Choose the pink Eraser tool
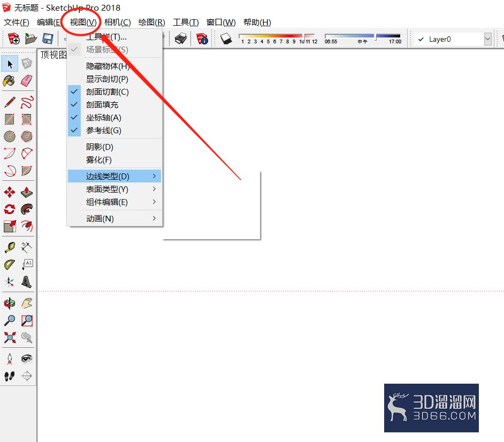The height and width of the screenshot is (442, 504). pyautogui.click(x=27, y=81)
